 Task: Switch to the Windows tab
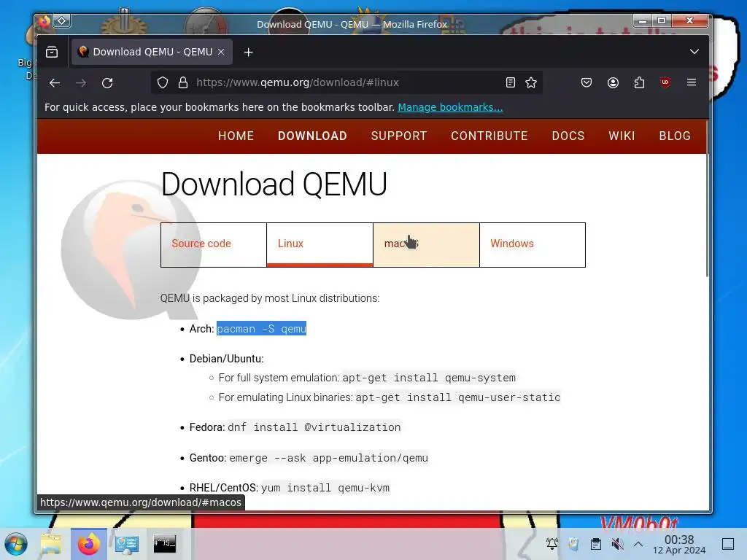click(533, 245)
